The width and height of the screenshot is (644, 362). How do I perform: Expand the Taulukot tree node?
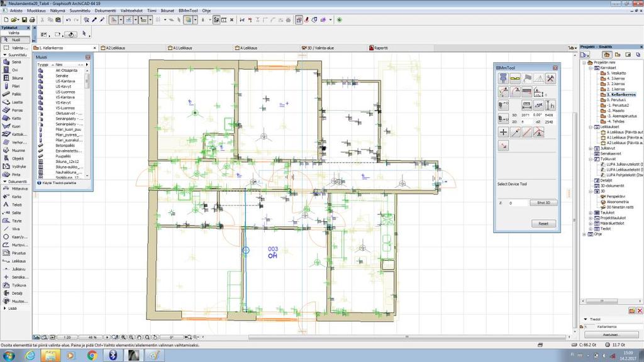coord(591,212)
